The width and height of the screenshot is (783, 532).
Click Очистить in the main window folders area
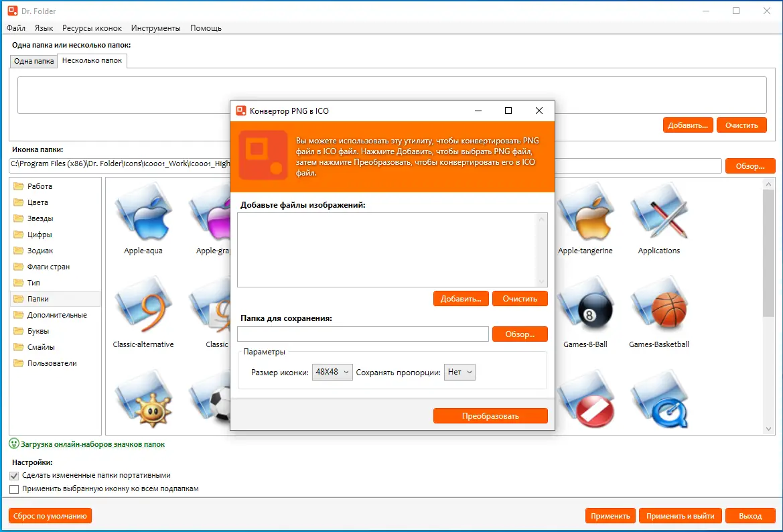click(741, 125)
